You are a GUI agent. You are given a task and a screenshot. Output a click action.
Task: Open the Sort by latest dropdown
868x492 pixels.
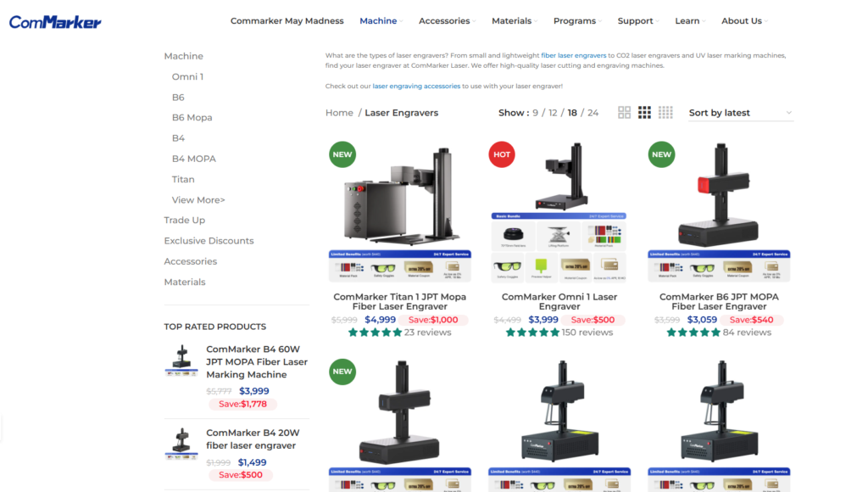[x=741, y=113]
